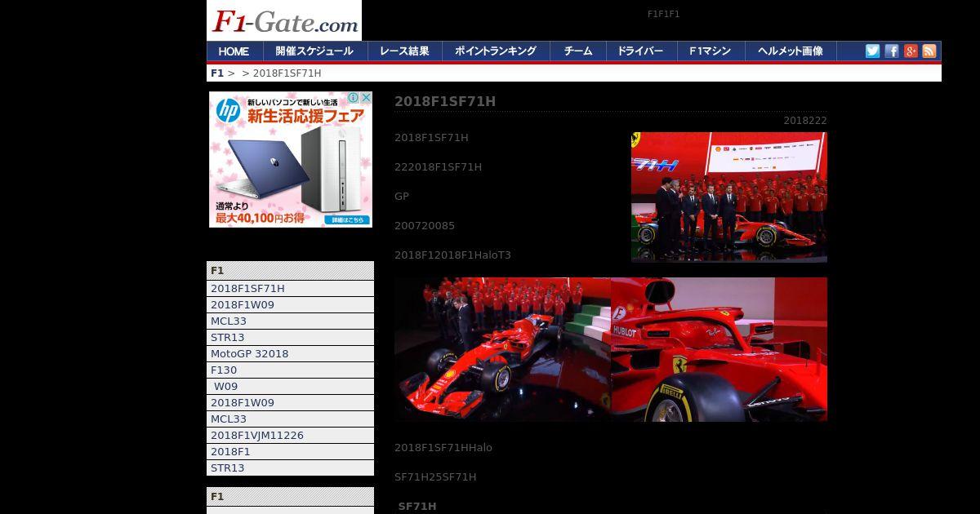980x514 pixels.
Task: Open the SF71H front-angle car photo
Action: click(502, 349)
